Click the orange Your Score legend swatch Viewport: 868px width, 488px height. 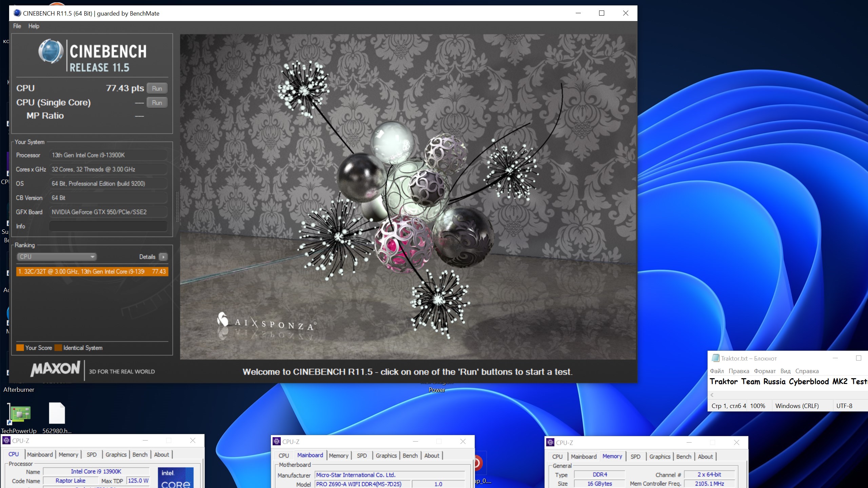pos(20,348)
